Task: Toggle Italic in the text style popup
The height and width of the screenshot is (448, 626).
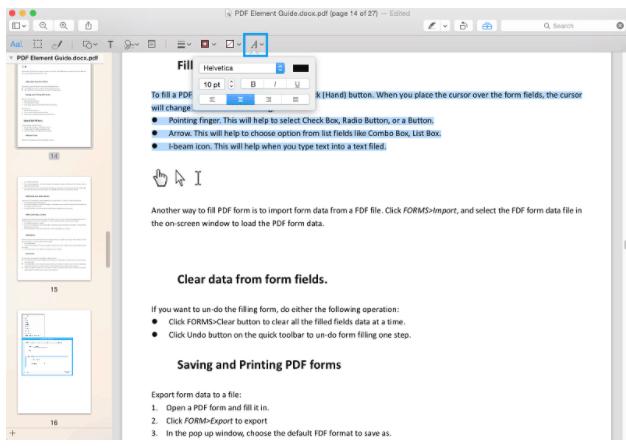Action: click(x=276, y=84)
